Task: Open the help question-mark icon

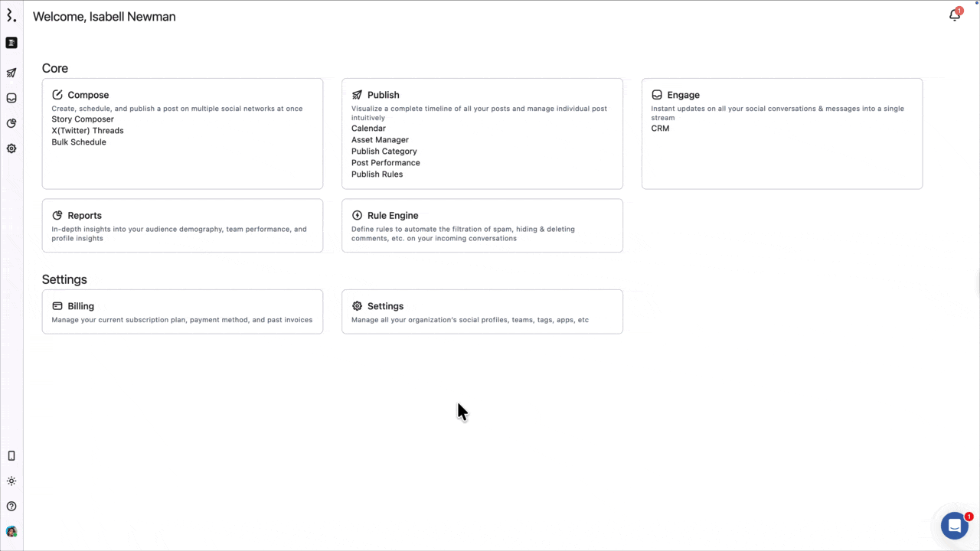Action: click(11, 507)
